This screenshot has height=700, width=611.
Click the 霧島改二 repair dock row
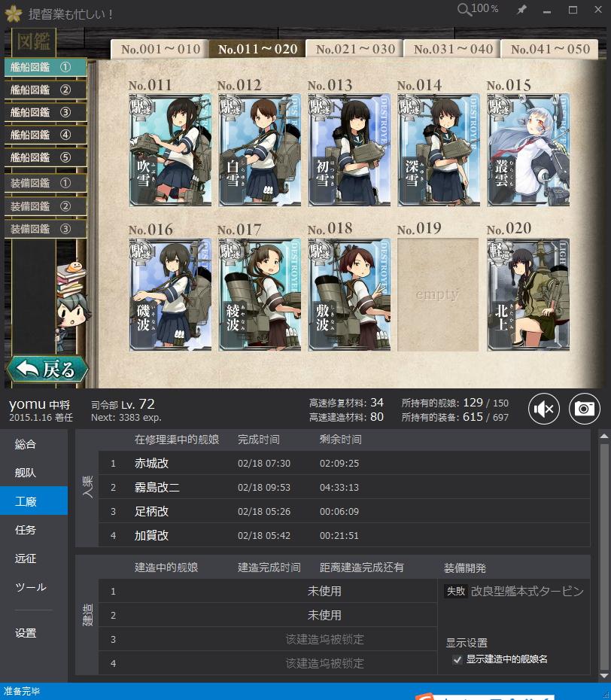point(344,487)
